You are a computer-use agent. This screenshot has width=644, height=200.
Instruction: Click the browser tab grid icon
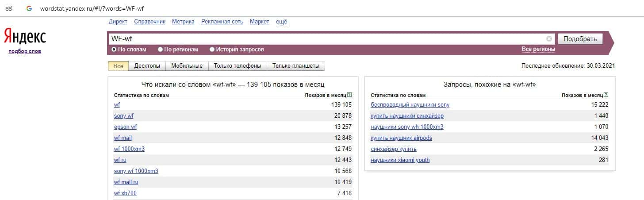click(x=8, y=8)
